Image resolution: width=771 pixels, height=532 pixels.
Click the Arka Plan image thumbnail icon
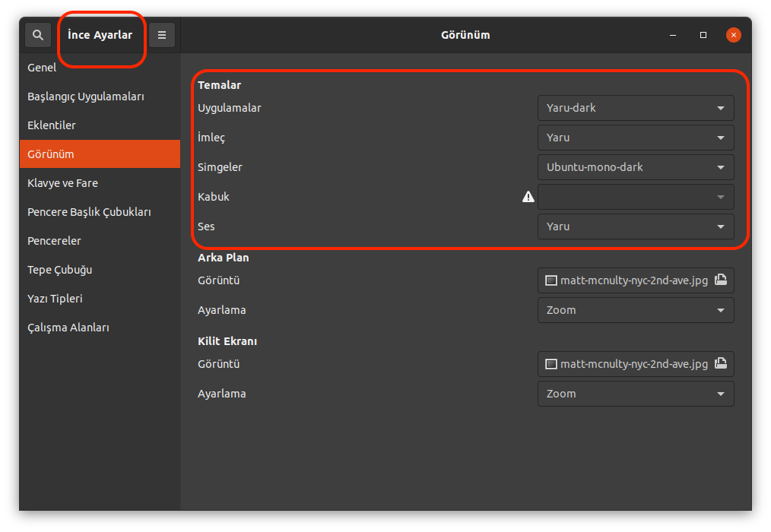point(551,280)
